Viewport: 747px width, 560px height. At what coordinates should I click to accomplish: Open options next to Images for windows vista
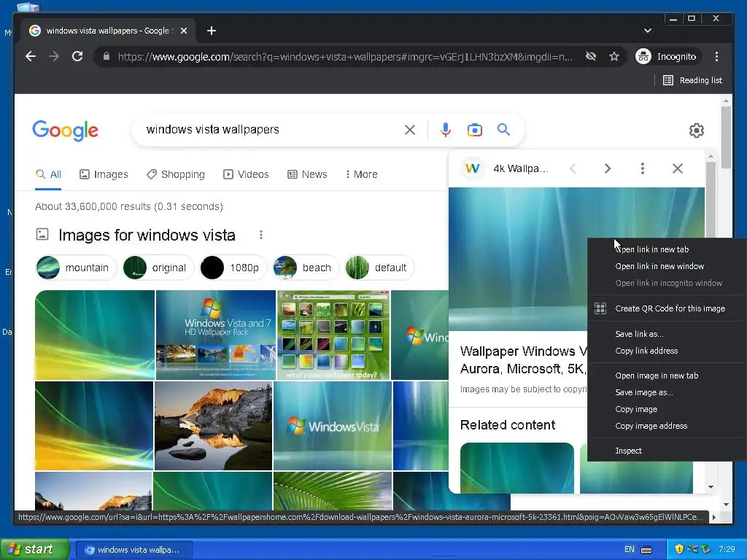pyautogui.click(x=261, y=236)
